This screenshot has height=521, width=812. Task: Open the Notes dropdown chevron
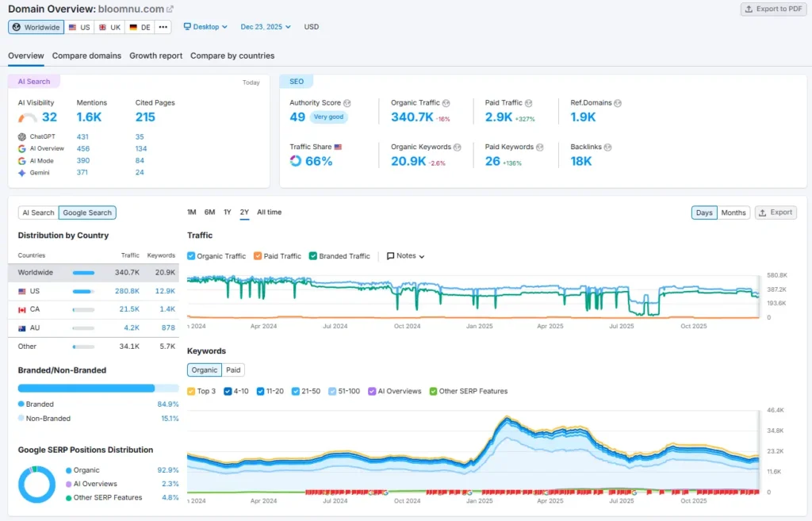click(422, 255)
